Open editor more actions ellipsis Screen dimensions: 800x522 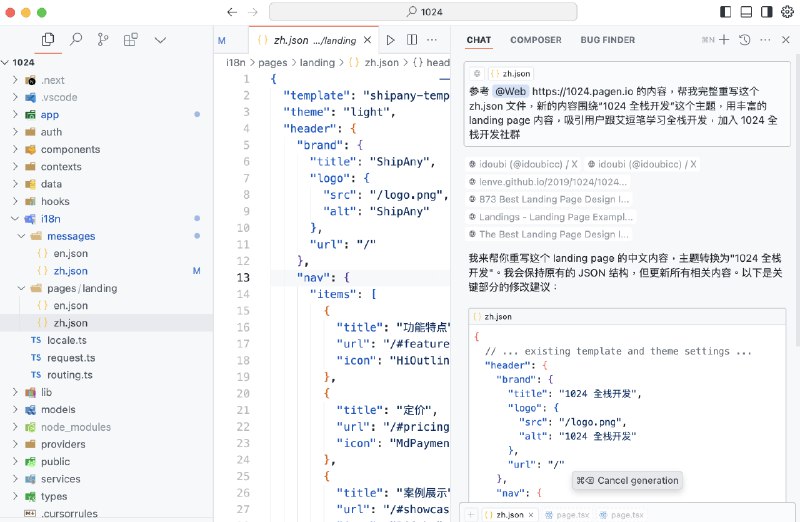coord(432,40)
